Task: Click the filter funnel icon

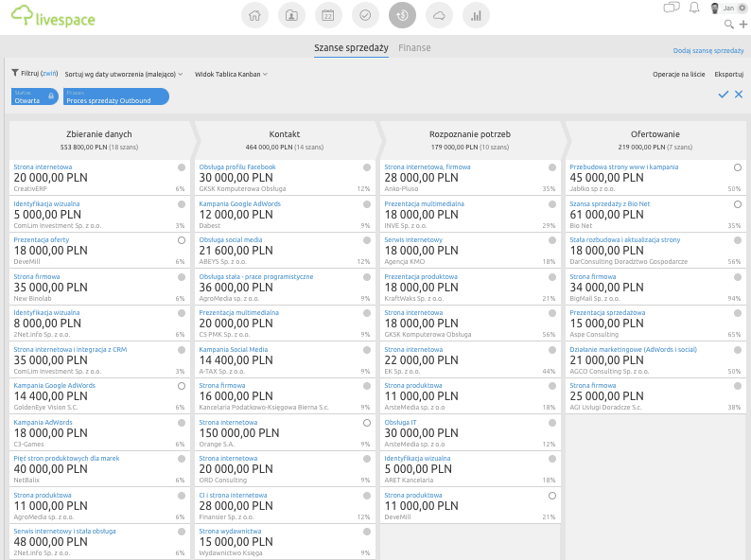Action: (x=15, y=73)
